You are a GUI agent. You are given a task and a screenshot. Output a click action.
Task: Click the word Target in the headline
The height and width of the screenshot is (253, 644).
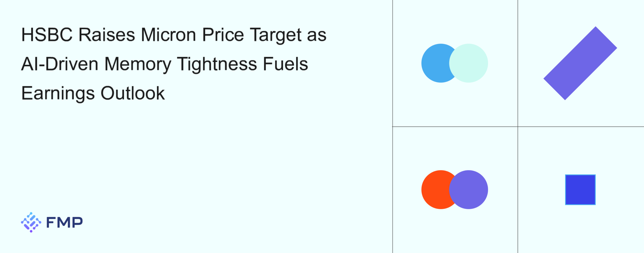[x=275, y=35]
